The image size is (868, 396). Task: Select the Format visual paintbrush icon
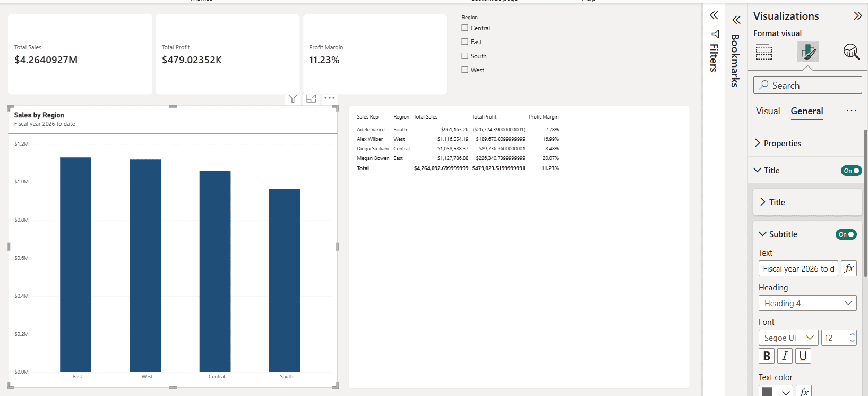(x=808, y=52)
